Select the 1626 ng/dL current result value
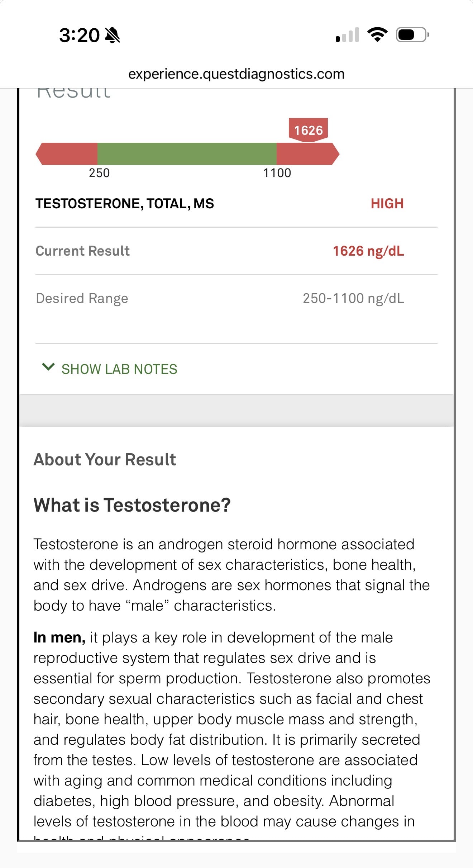This screenshot has width=473, height=868. tap(368, 251)
